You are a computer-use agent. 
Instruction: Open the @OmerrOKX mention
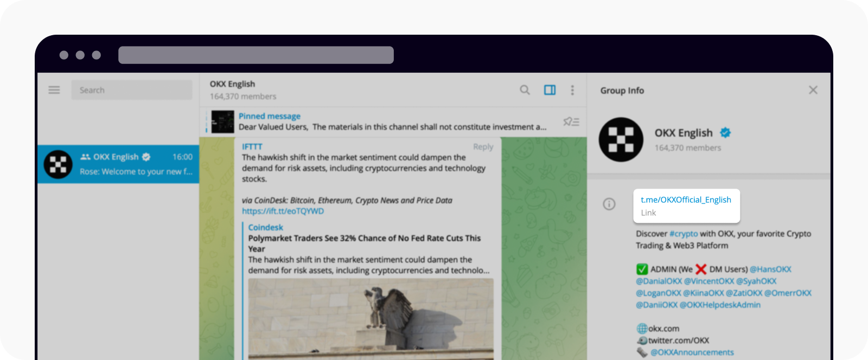click(788, 293)
